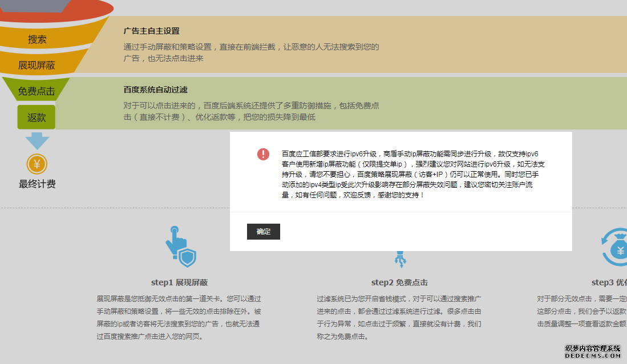This screenshot has width=627, height=364.
Task: Click the step3 heading at right edge
Action: (x=609, y=282)
